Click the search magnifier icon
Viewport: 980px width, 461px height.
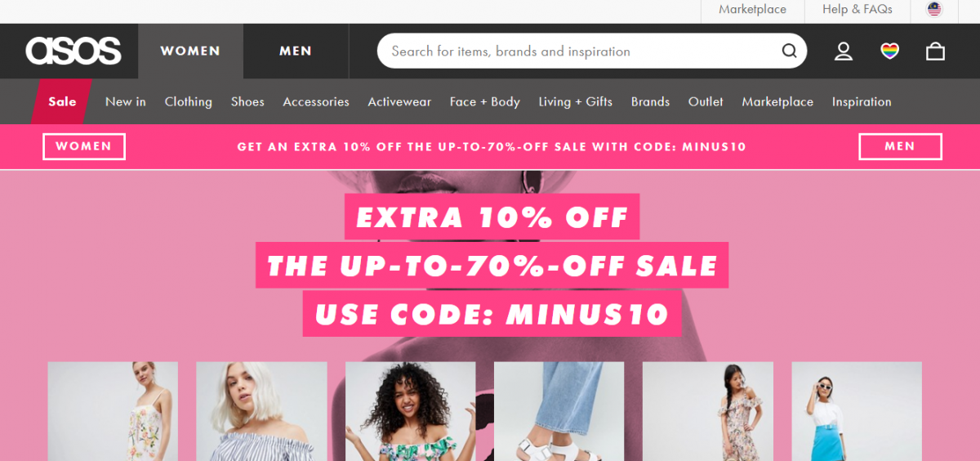[789, 51]
